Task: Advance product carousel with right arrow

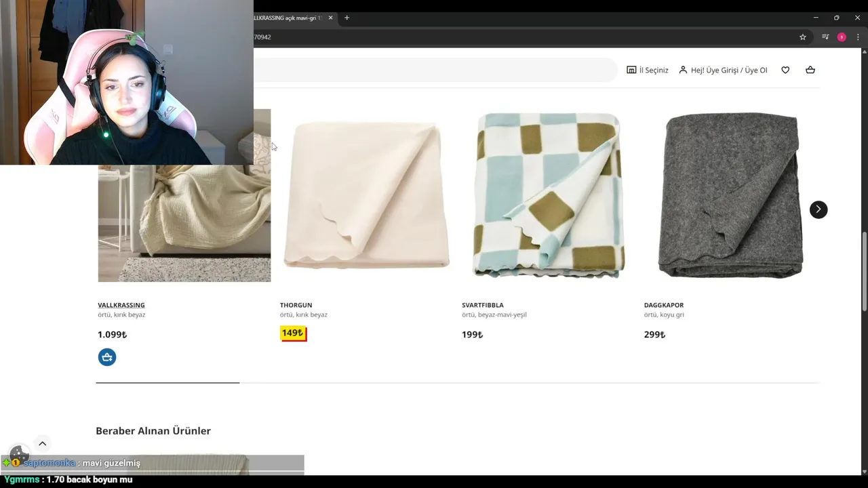Action: (x=818, y=209)
